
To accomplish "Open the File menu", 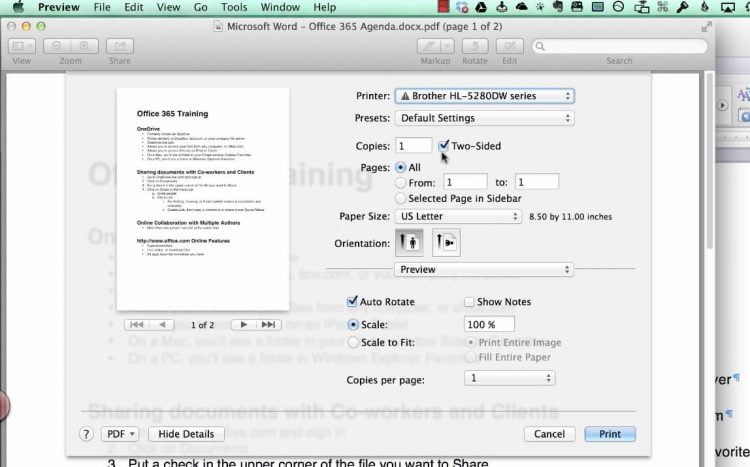I will pos(102,7).
